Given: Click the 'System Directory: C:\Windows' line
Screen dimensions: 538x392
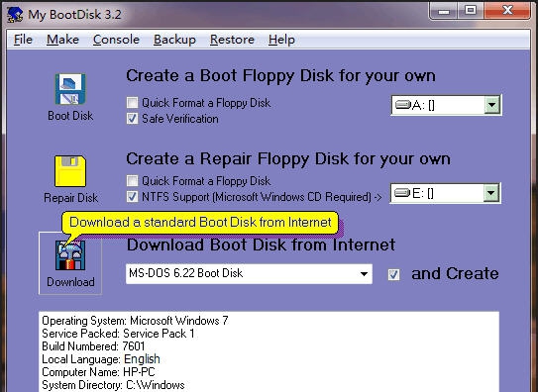Looking at the screenshot, I should (x=113, y=385).
